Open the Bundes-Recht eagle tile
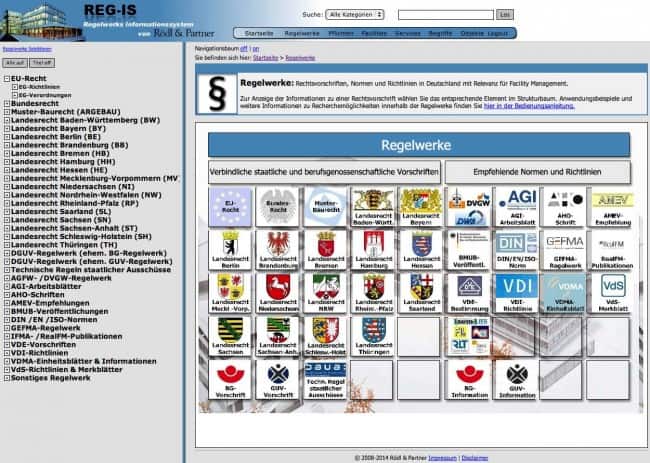This screenshot has height=463, width=650. click(277, 206)
